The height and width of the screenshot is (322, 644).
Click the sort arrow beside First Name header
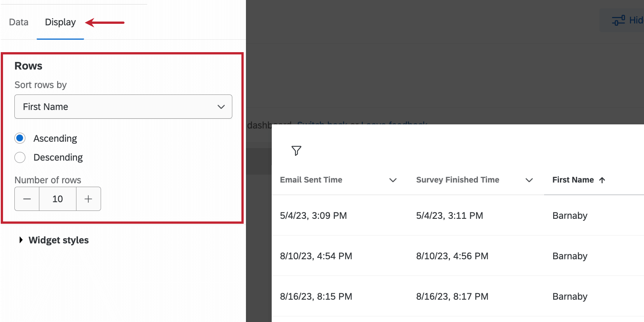tap(602, 180)
